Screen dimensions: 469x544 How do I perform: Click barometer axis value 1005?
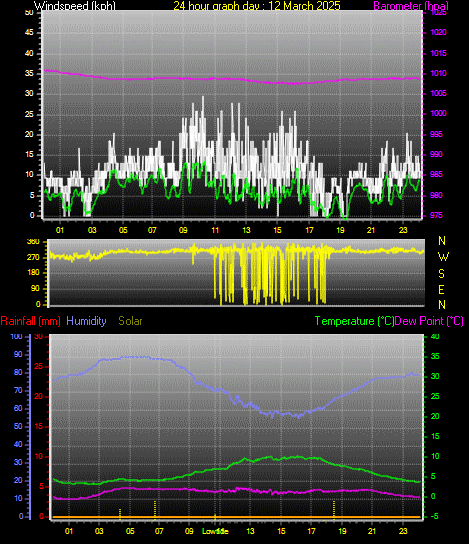(x=438, y=94)
